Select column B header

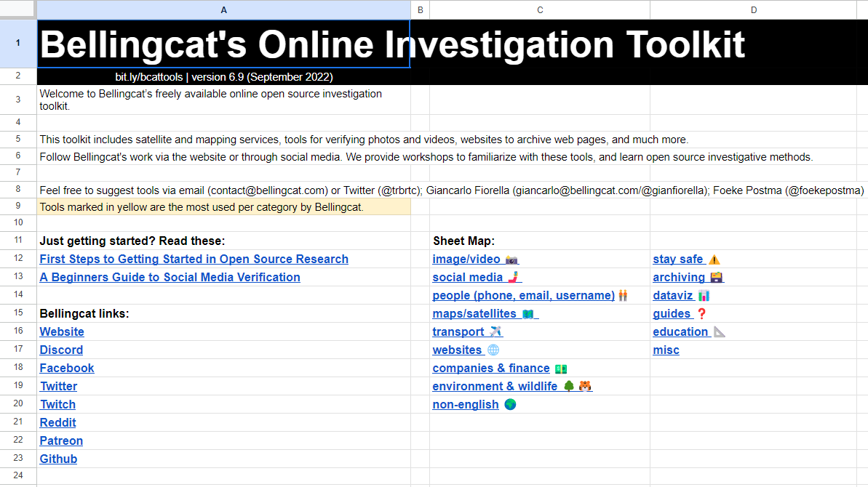(420, 10)
